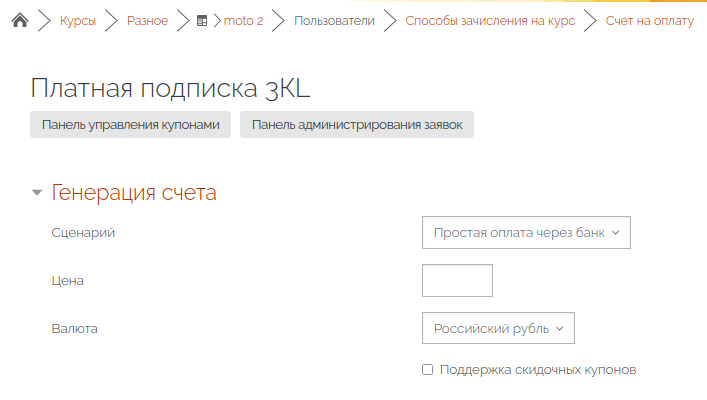This screenshot has width=707, height=400.
Task: Click the Поддержка скидочных купонов label
Action: tap(538, 370)
